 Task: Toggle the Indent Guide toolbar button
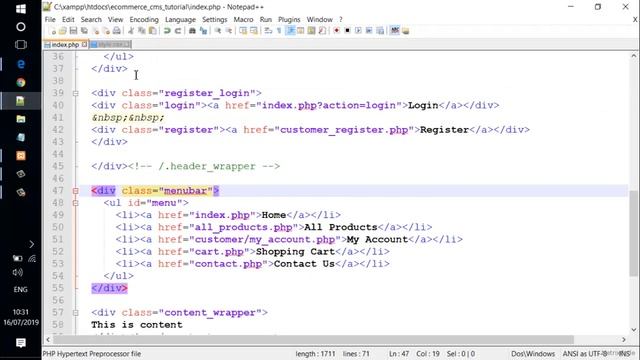(290, 31)
